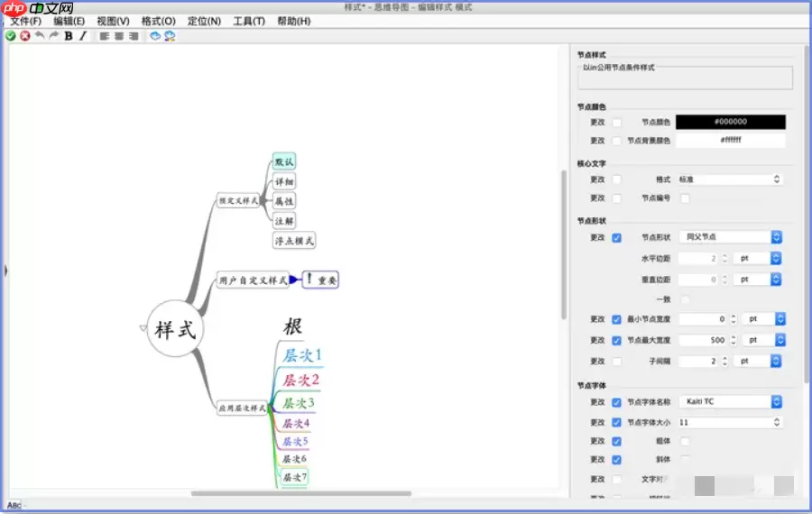Click the green checkmark OK toolbar icon
The height and width of the screenshot is (514, 812).
click(11, 36)
